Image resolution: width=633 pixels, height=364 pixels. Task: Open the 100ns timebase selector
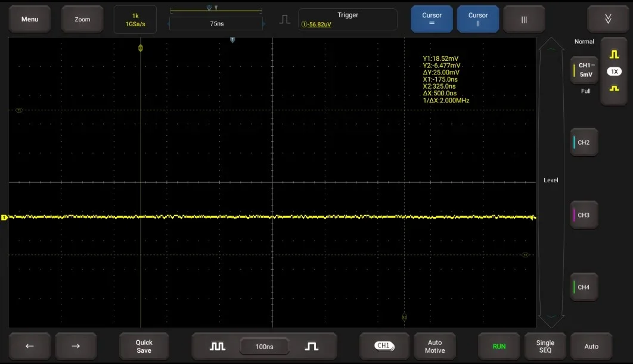pos(265,346)
